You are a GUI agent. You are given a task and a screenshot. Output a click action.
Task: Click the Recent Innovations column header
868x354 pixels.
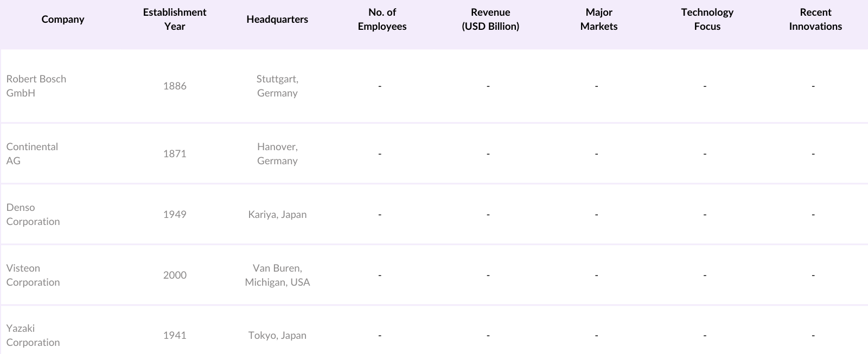point(815,20)
